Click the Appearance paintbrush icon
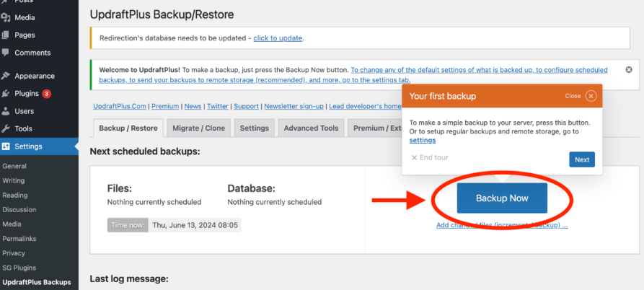The width and height of the screenshot is (644, 290). click(6, 76)
